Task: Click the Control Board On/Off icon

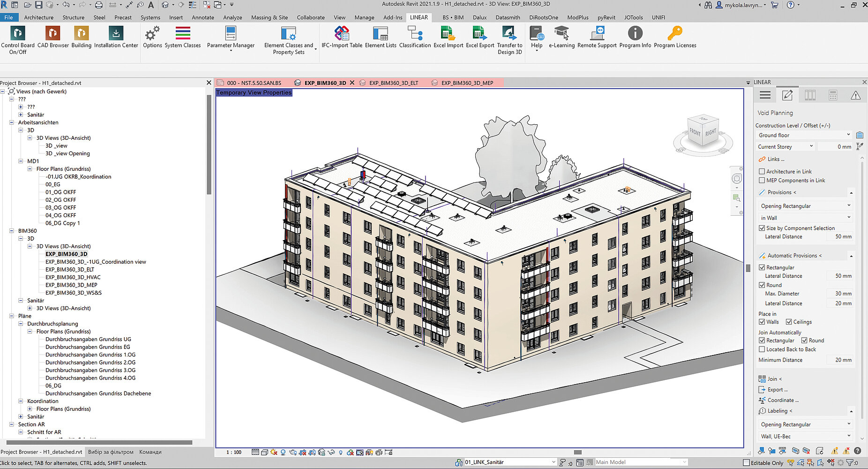Action: point(17,34)
